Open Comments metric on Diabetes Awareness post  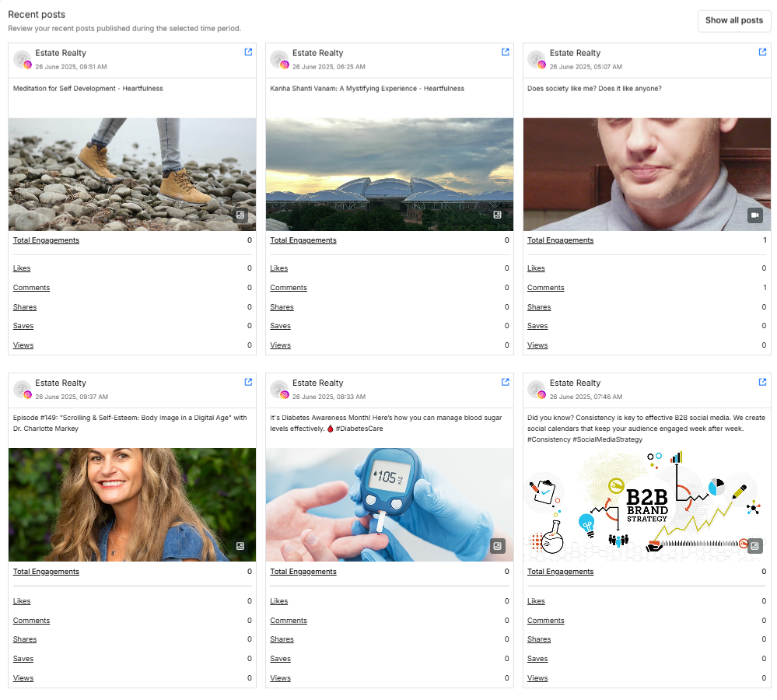[x=289, y=620]
